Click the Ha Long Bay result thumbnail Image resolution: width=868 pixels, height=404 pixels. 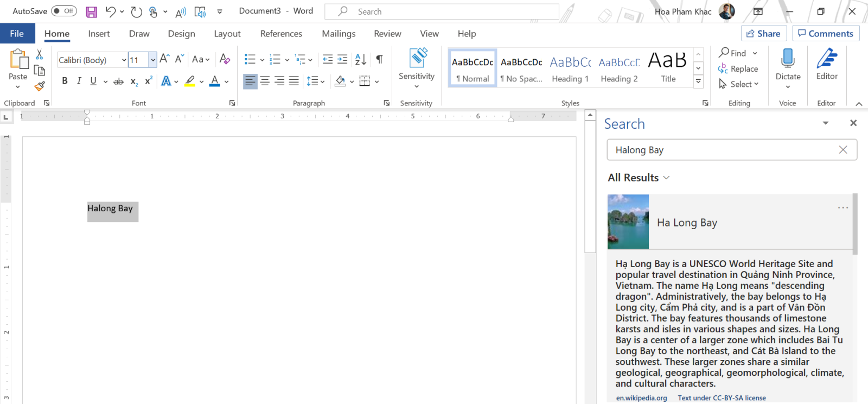click(628, 222)
